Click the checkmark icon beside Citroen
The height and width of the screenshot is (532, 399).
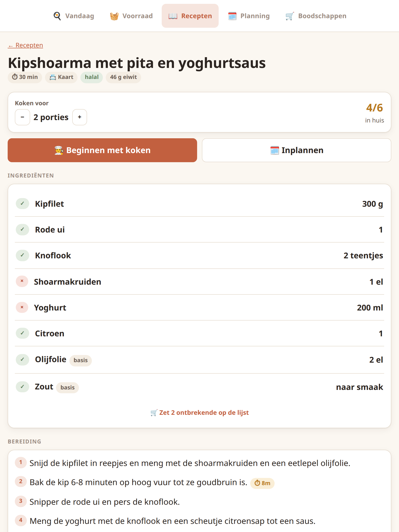point(22,333)
